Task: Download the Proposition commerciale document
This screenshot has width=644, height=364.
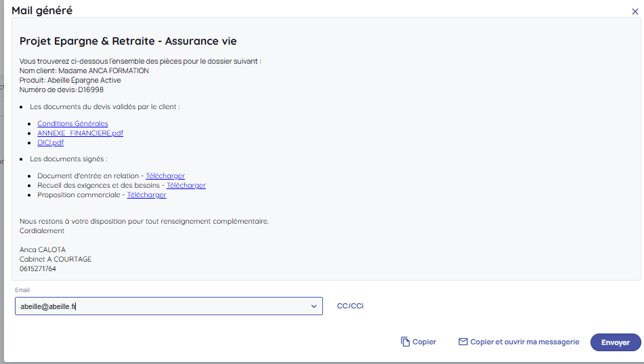Action: point(146,195)
